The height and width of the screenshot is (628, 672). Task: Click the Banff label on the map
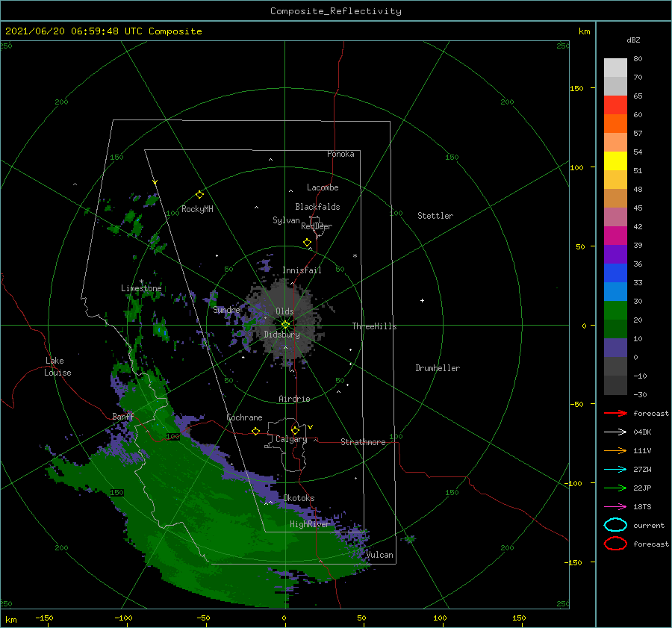coord(123,417)
